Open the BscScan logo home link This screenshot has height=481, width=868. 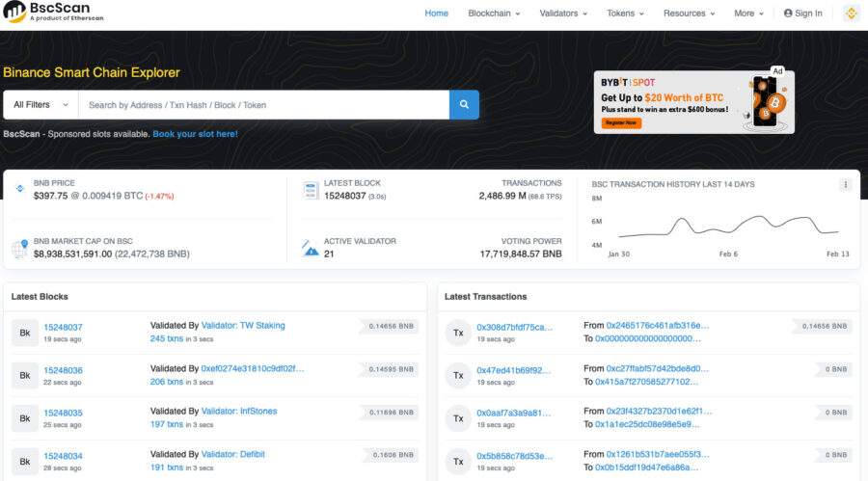coord(53,13)
